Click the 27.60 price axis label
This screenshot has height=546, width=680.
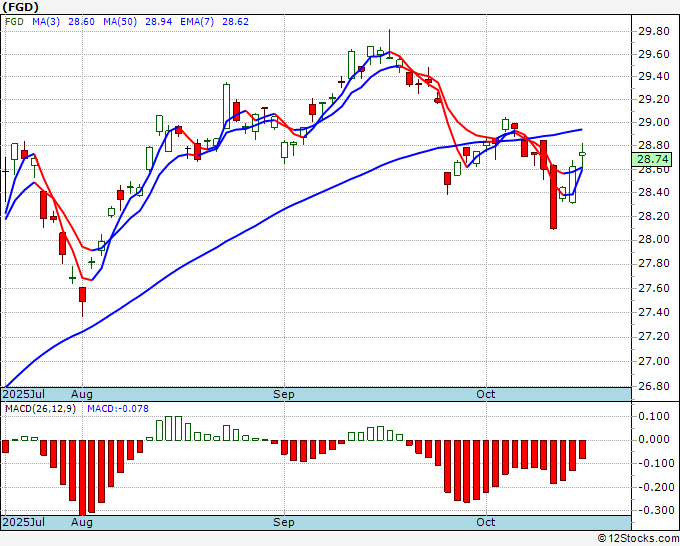654,288
